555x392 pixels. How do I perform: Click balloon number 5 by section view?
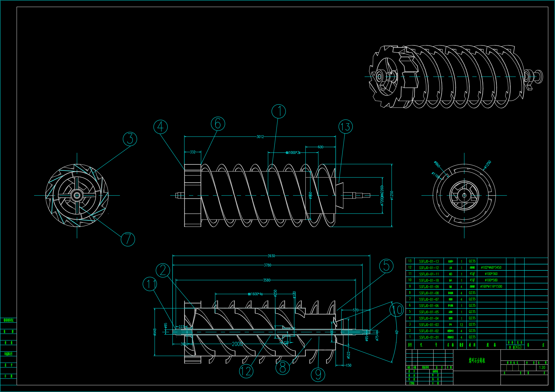[x=386, y=266]
